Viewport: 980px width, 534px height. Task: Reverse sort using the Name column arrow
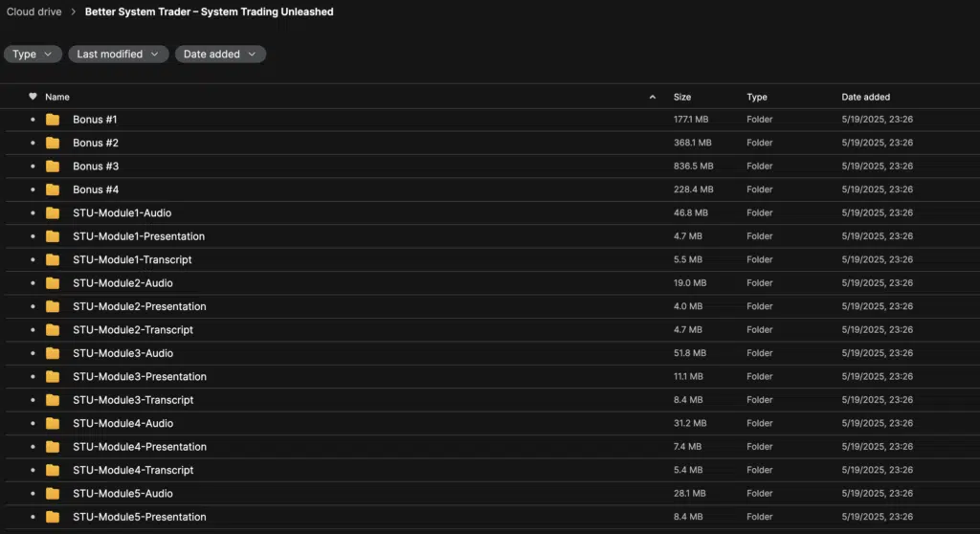[x=652, y=97]
